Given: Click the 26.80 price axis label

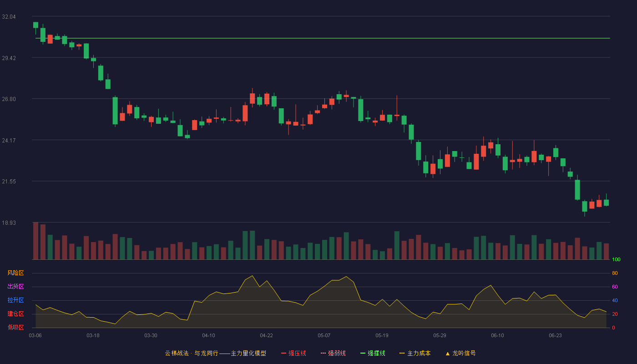Looking at the screenshot, I should point(9,99).
